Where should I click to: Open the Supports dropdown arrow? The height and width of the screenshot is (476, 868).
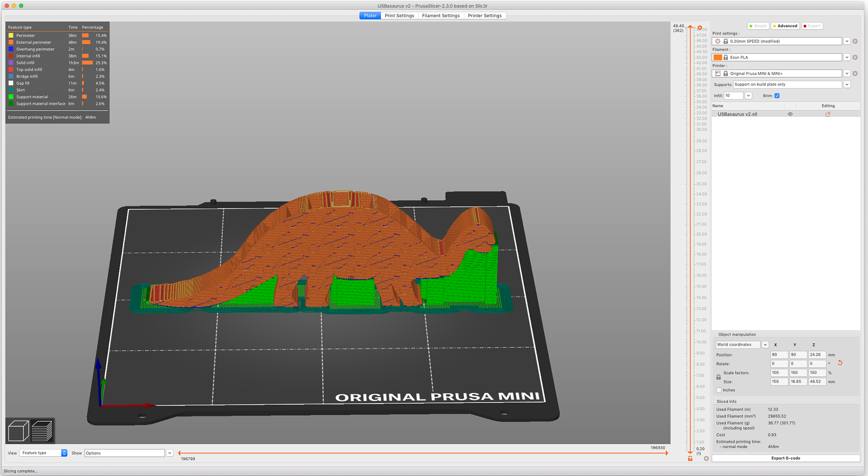pos(847,85)
